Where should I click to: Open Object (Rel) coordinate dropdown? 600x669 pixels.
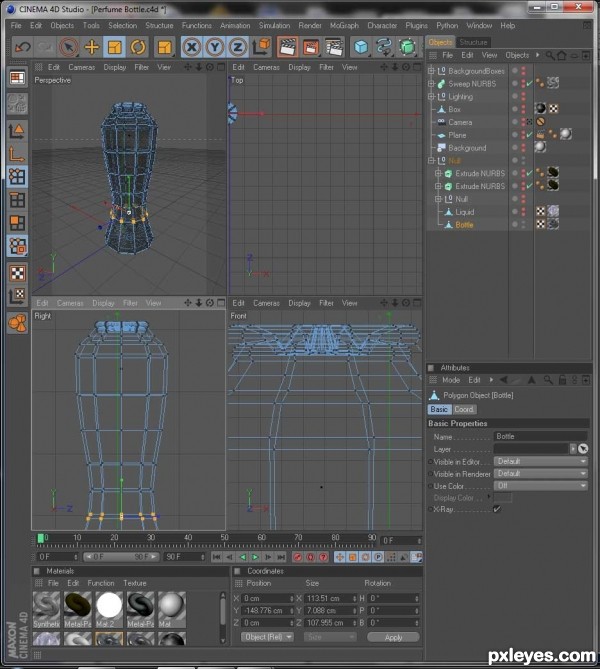[268, 637]
